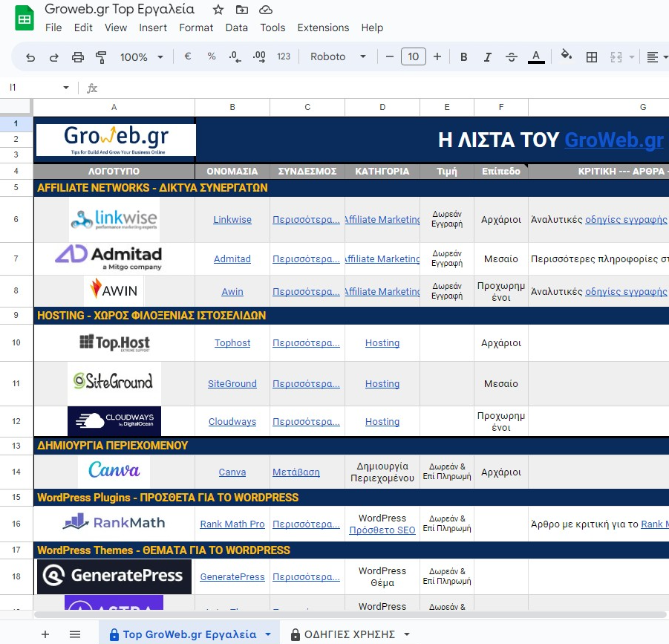669x644 pixels.
Task: Expand the Name box dropdown arrow
Action: tap(65, 88)
